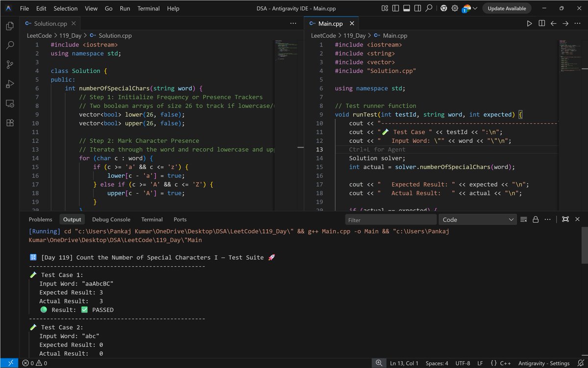Screen dimensions: 588x368
Task: Open the View menu
Action: click(91, 8)
